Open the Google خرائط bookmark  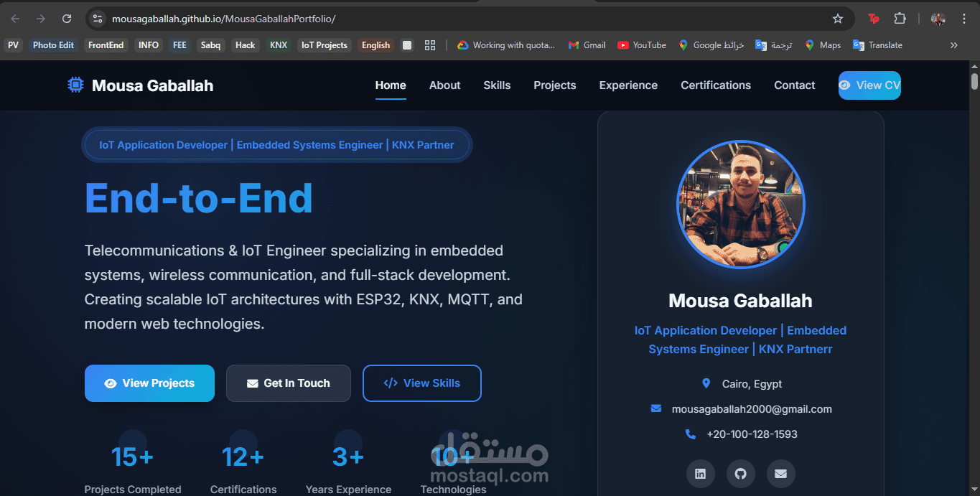pos(711,45)
